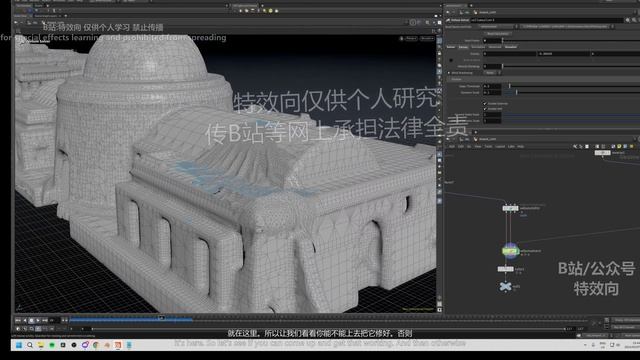640x360 pixels.
Task: Select the highlighted purple-green node in network
Action: (510, 251)
